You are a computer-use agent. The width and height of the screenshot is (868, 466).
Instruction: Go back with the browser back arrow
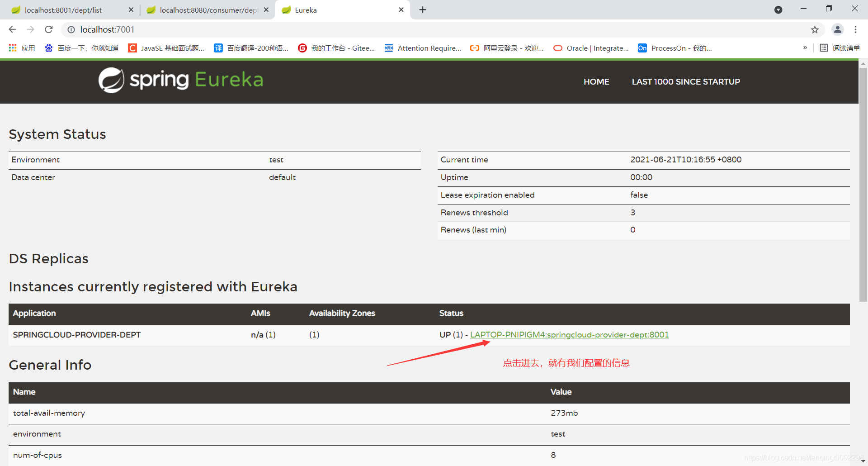12,29
